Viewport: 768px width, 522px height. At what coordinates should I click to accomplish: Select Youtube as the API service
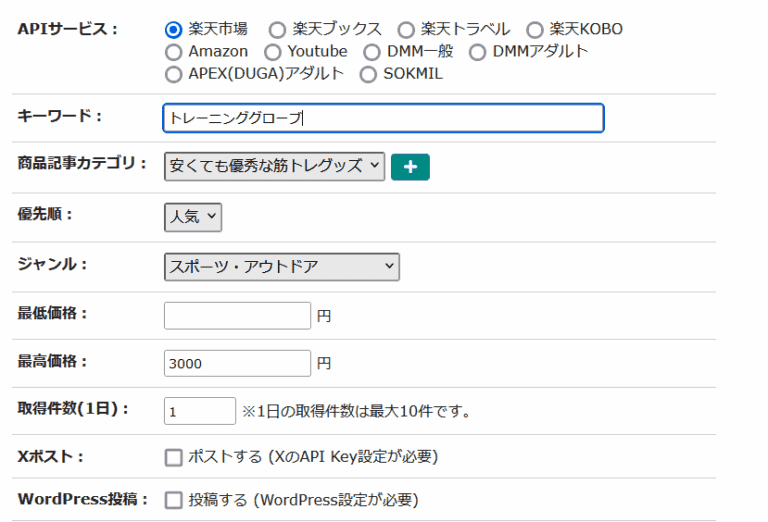tap(273, 52)
